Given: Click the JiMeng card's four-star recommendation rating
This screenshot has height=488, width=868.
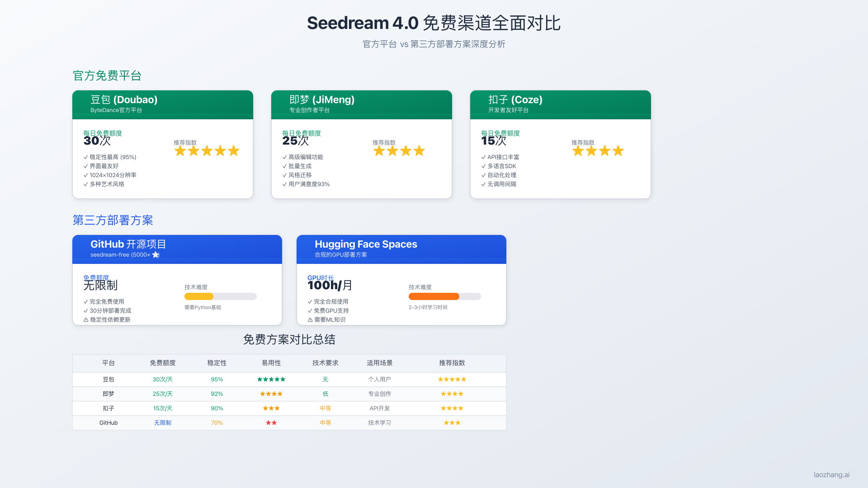Looking at the screenshot, I should tap(399, 151).
